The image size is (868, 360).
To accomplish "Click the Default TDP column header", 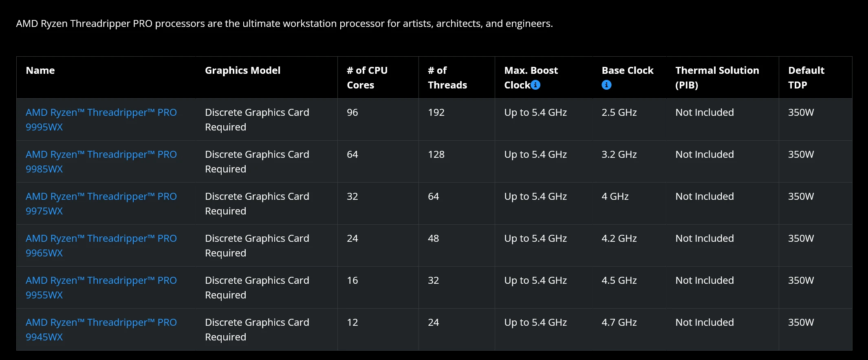I will pos(806,77).
